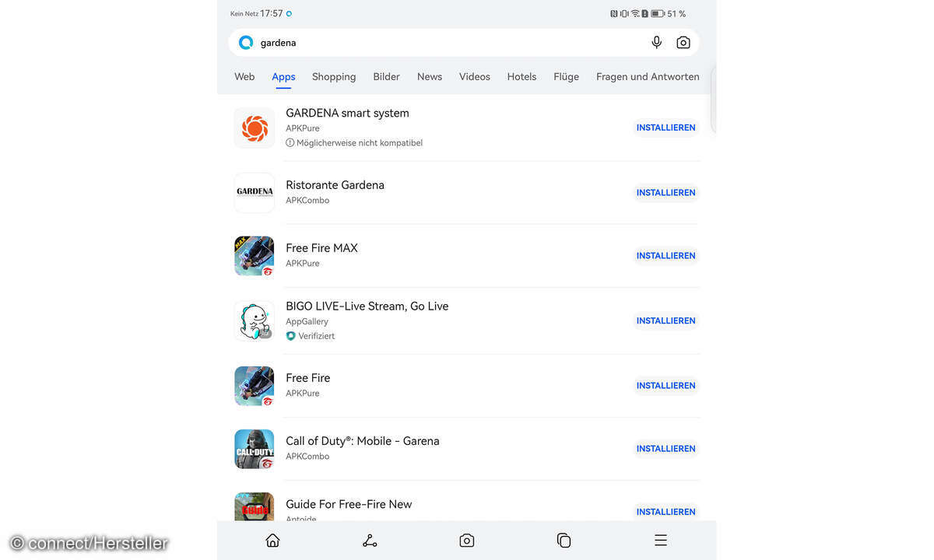Screen dimensions: 934x560
Task: Tap Guide For Free-Fire New app icon
Action: [x=255, y=506]
